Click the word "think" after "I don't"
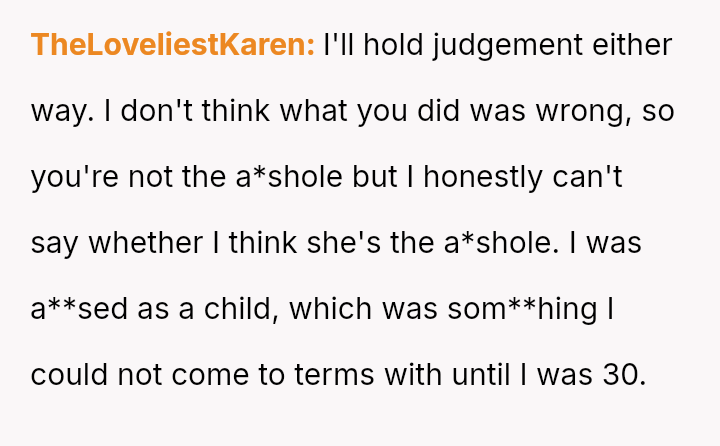Image resolution: width=720 pixels, height=446 pixels. (x=236, y=111)
